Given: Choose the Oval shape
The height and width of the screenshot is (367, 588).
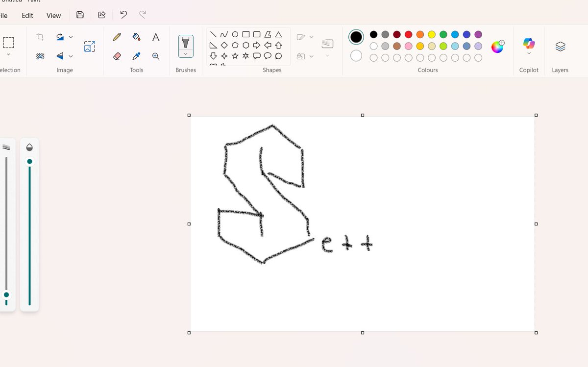Looking at the screenshot, I should tap(235, 34).
